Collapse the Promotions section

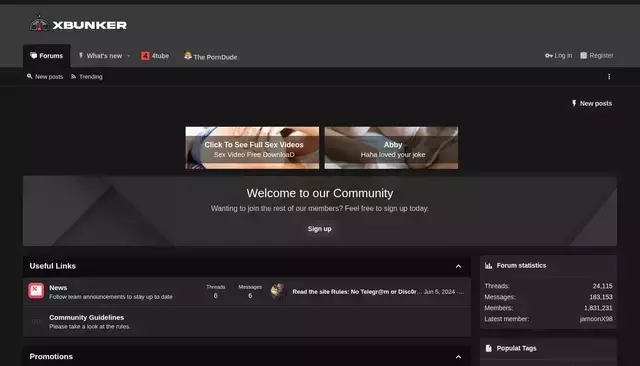coord(458,357)
